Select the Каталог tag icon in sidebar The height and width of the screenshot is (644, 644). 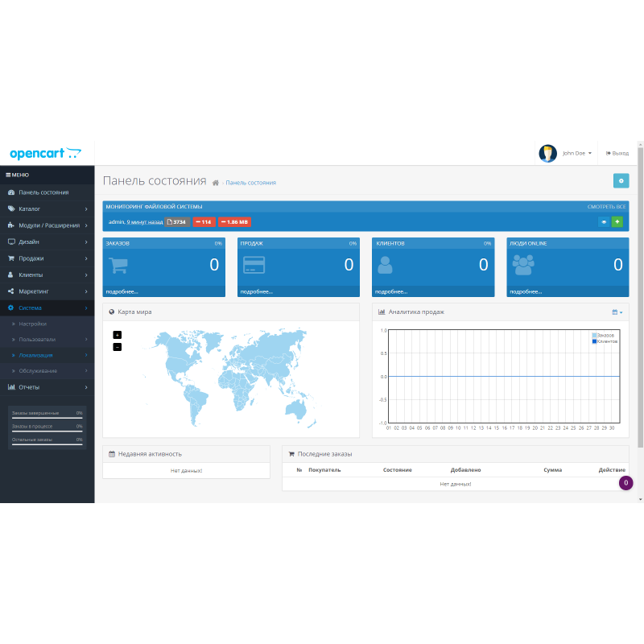pyautogui.click(x=11, y=208)
